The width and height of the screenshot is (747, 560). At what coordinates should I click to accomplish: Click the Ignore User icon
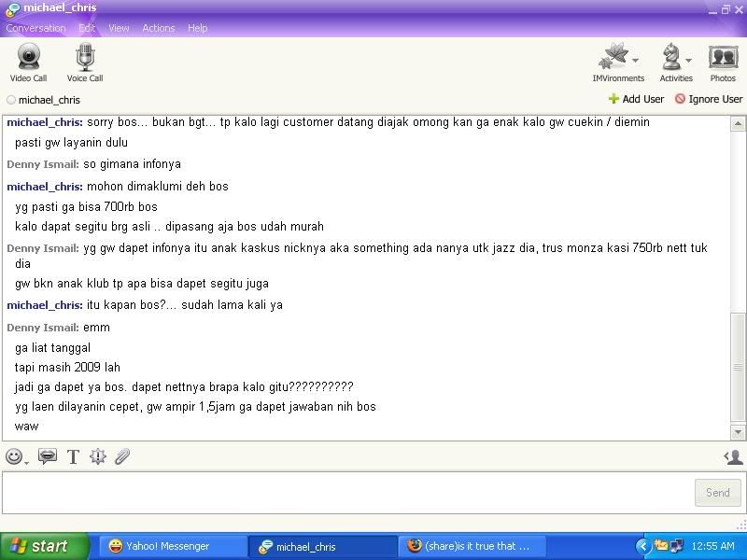point(680,99)
